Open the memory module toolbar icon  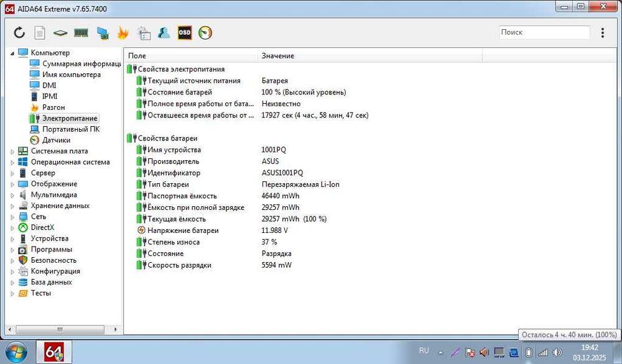coord(81,32)
